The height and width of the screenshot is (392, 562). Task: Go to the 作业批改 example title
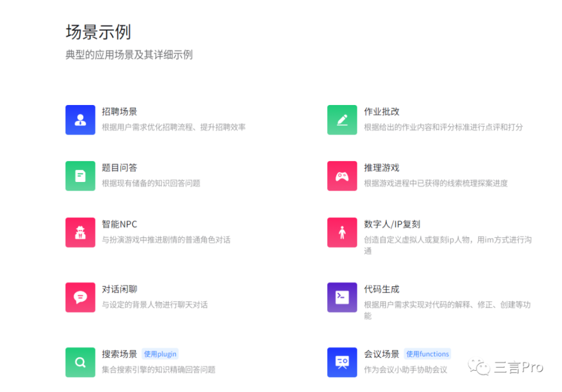[382, 112]
